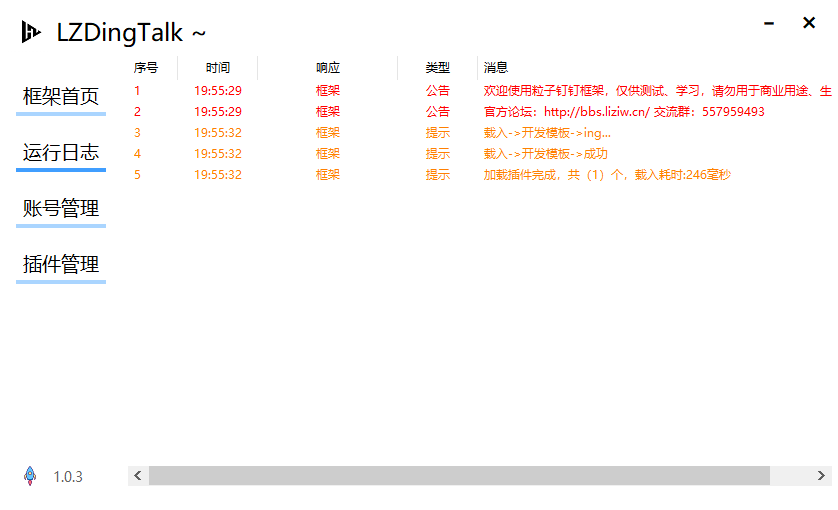Select log row 4 开发模板 成功

[x=545, y=154]
